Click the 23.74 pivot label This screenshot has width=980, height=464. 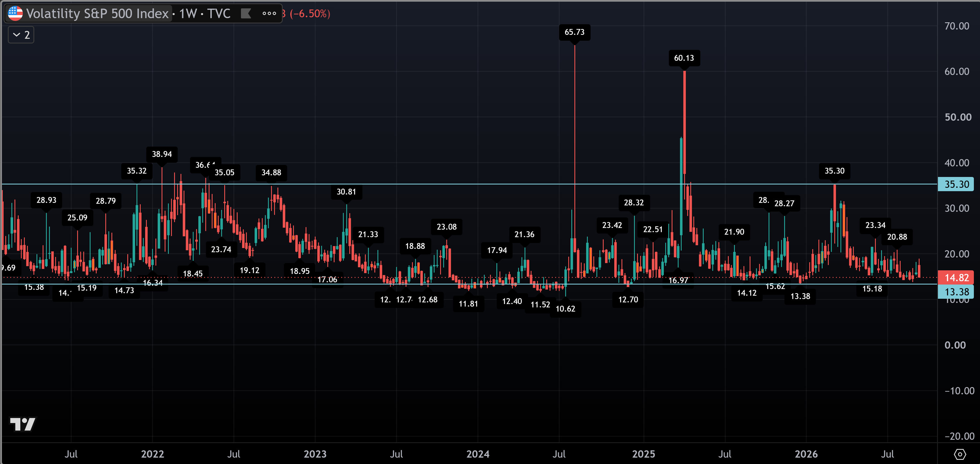(x=221, y=249)
